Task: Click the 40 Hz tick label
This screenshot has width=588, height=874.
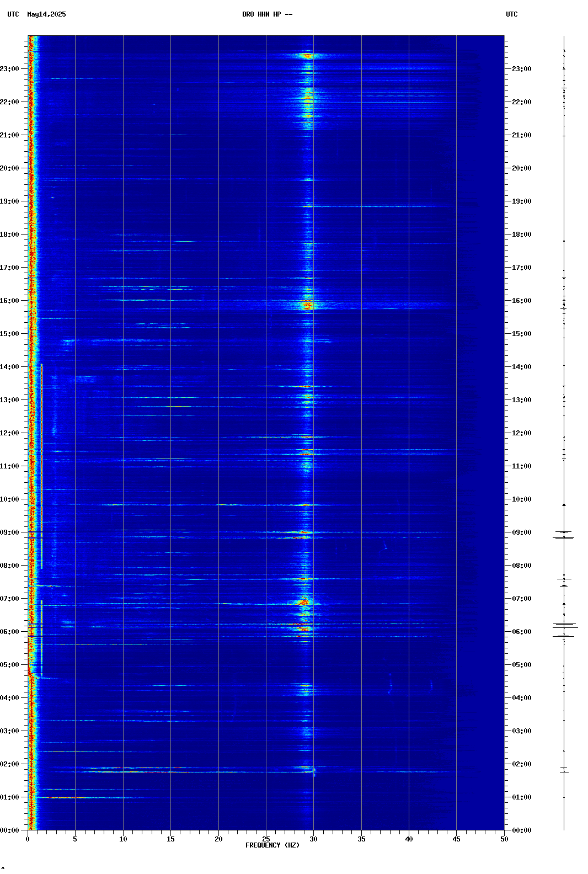Action: (409, 839)
